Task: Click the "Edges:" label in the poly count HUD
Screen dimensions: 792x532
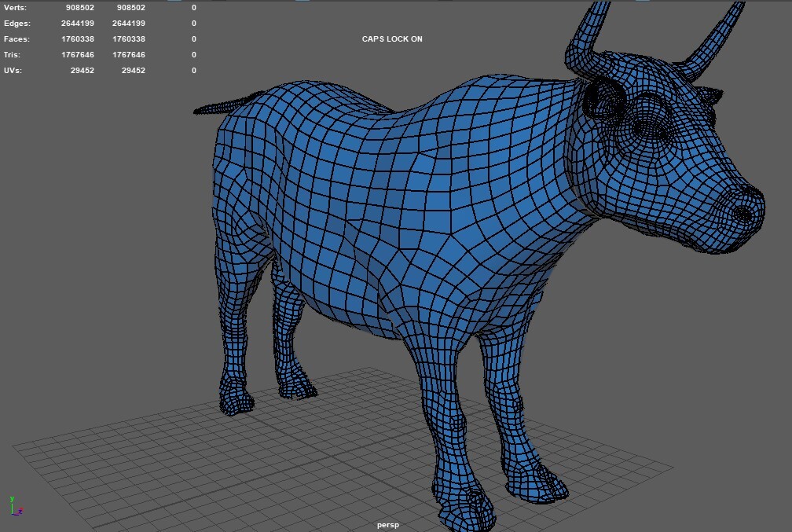Action: click(x=16, y=24)
